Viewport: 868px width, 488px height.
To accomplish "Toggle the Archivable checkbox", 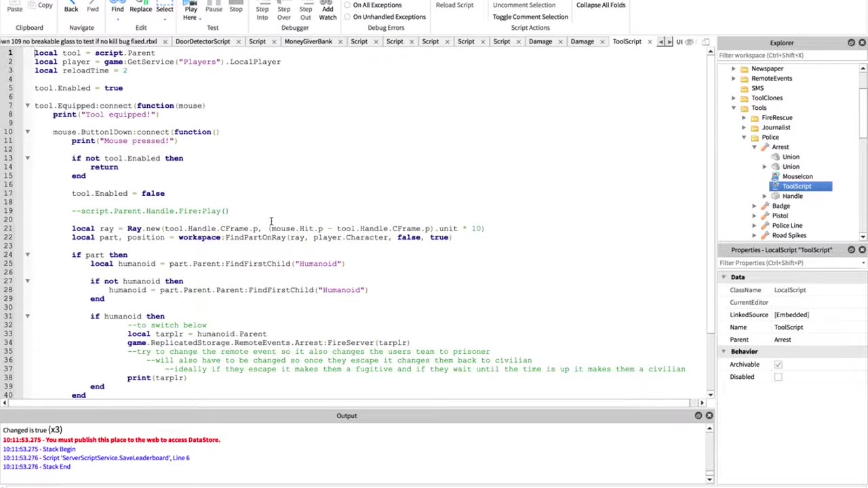I will tap(778, 365).
